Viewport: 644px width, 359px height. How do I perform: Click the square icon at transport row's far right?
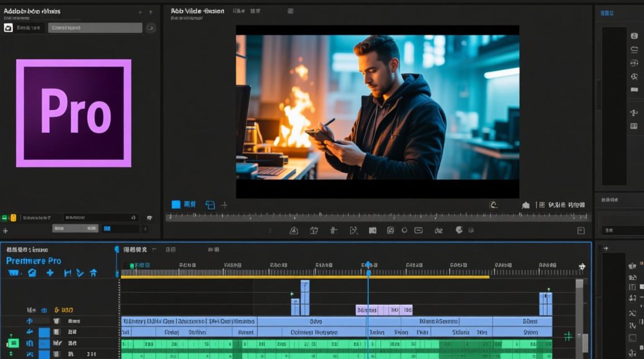(x=581, y=230)
